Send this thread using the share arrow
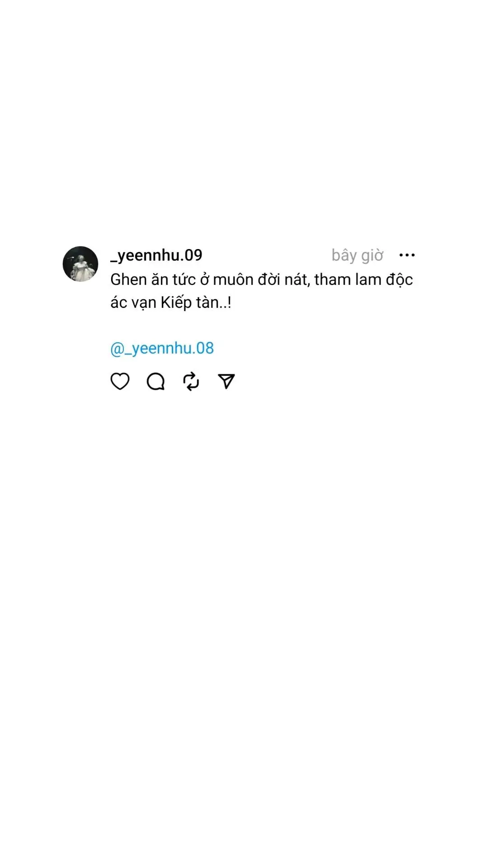 [226, 381]
